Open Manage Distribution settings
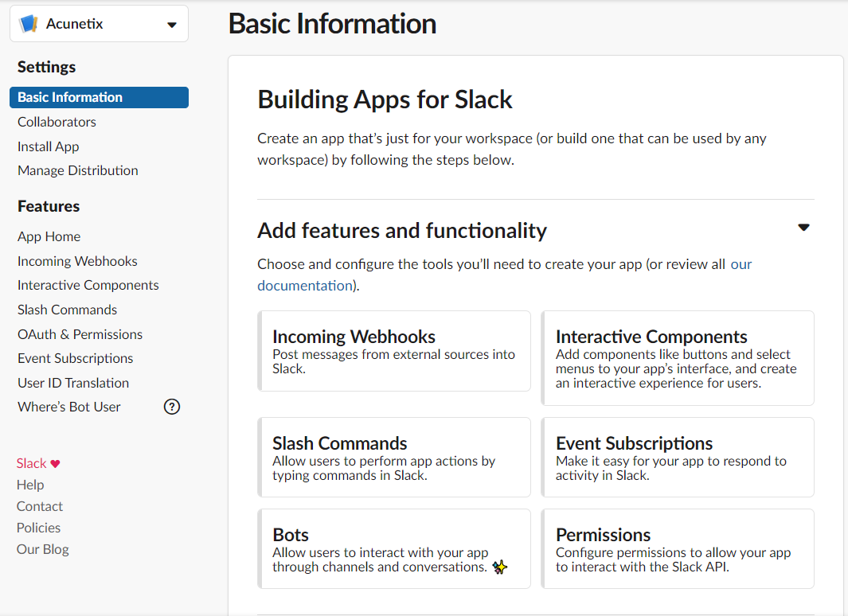The width and height of the screenshot is (848, 616). click(x=78, y=171)
